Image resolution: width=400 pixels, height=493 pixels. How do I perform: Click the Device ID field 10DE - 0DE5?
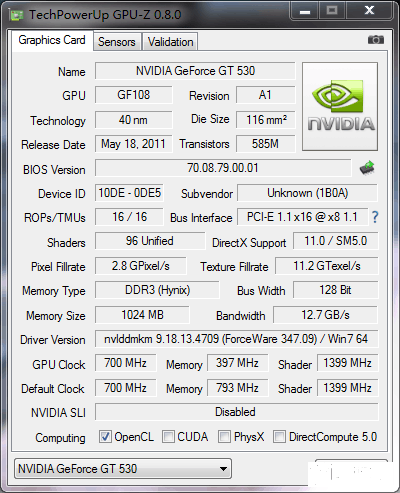[x=129, y=193]
